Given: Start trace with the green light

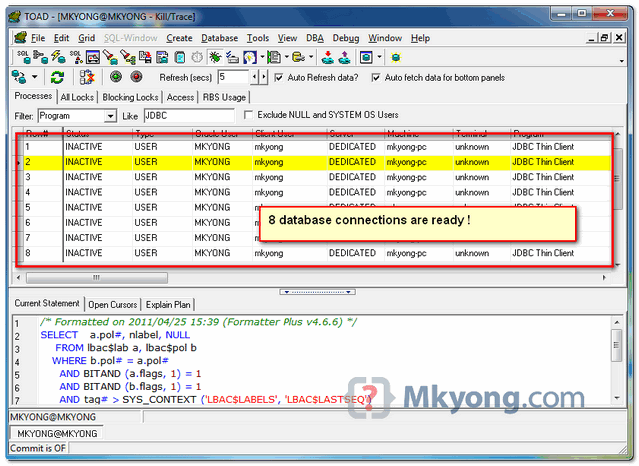Looking at the screenshot, I should pos(116,77).
